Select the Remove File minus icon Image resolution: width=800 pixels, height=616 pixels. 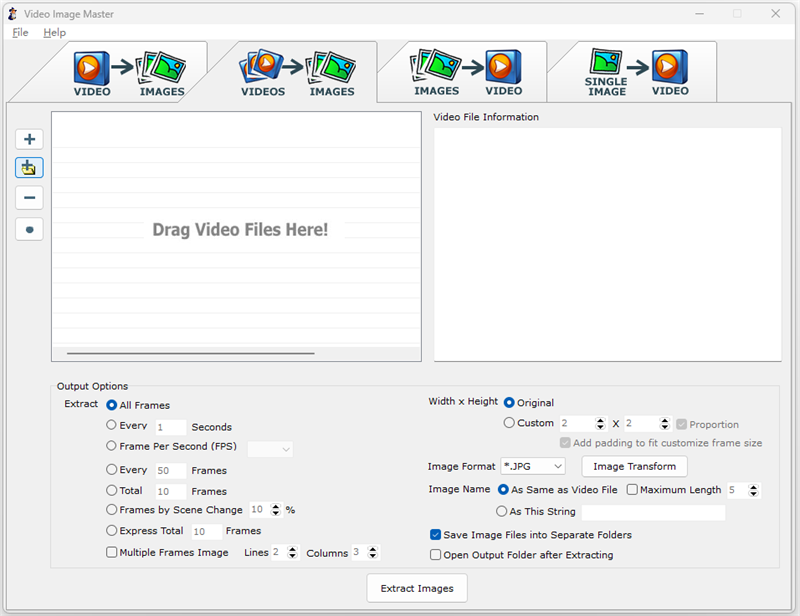pyautogui.click(x=29, y=197)
